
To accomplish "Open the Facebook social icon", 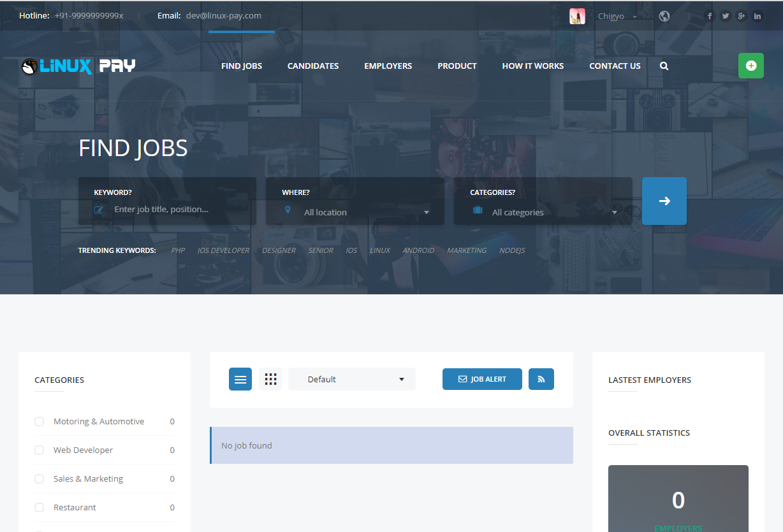I will point(709,16).
